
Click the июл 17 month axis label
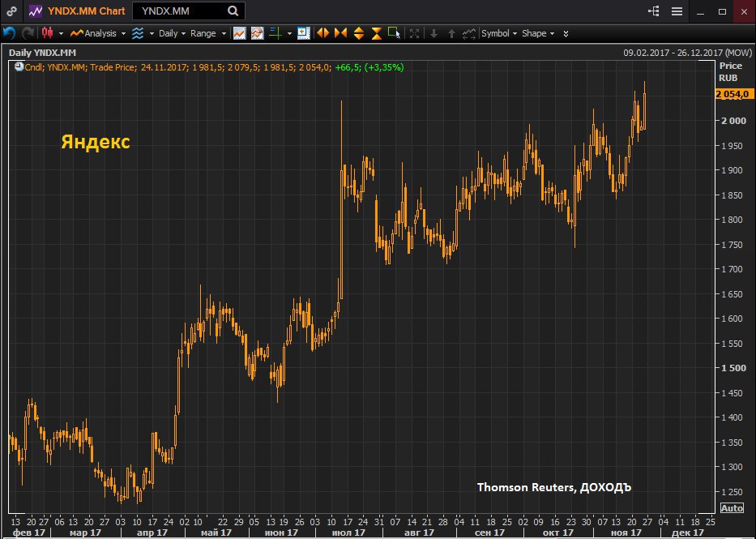pyautogui.click(x=348, y=533)
